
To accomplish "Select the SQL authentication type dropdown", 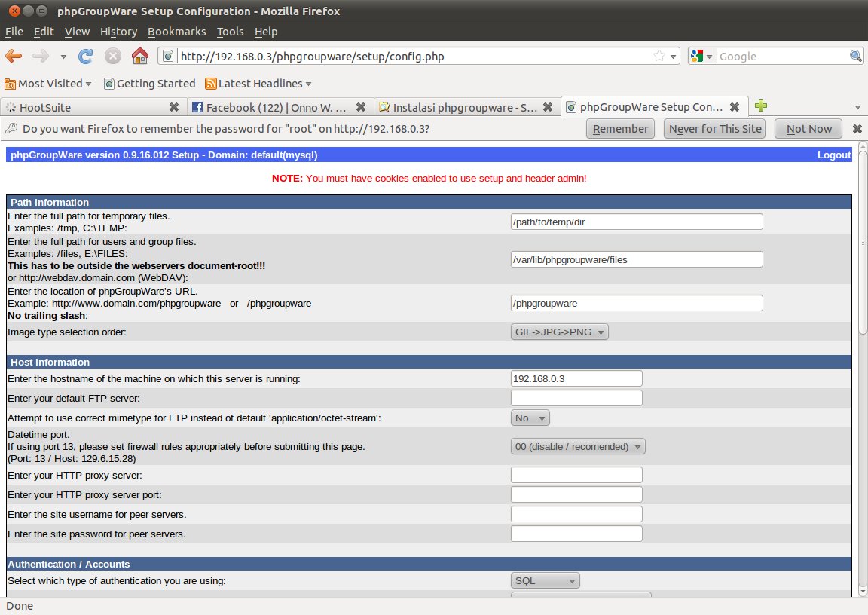I will point(546,581).
